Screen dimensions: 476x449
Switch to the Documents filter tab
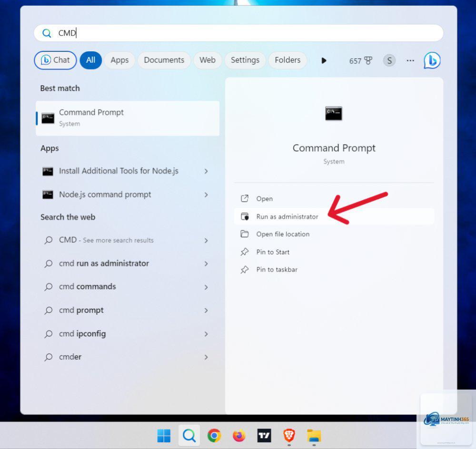[164, 60]
